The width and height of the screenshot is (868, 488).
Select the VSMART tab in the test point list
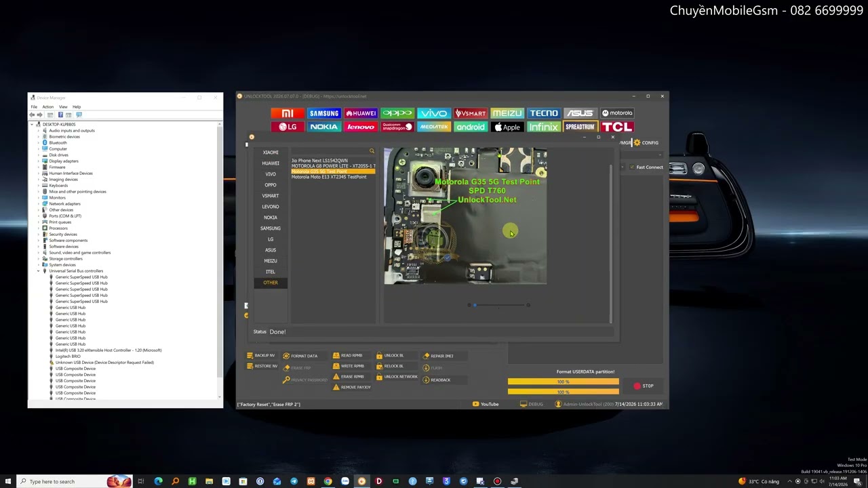(271, 196)
